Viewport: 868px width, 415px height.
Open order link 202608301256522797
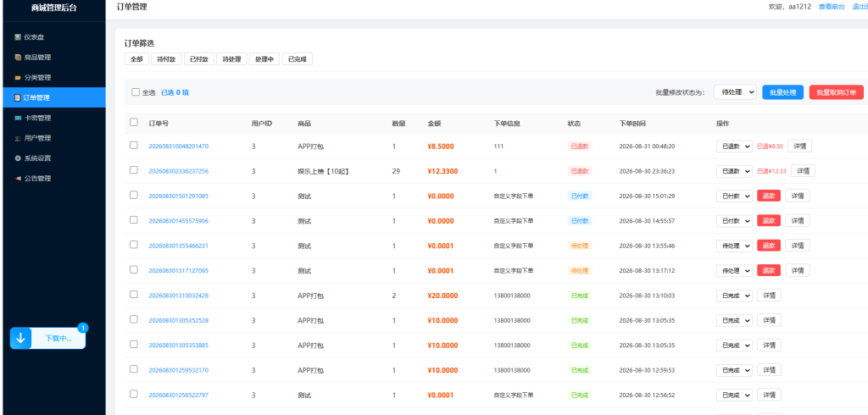tap(178, 395)
